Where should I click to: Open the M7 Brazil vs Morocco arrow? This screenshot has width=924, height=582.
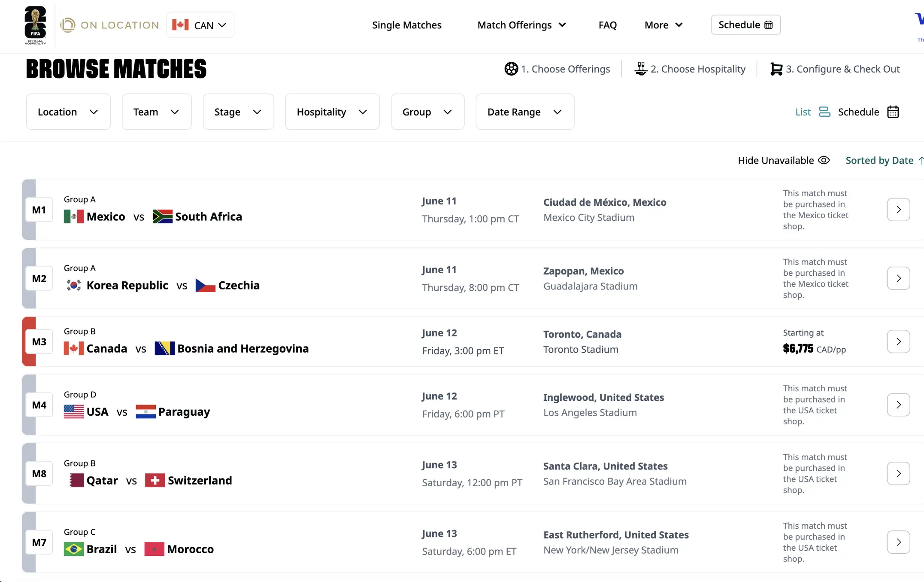[x=898, y=542]
